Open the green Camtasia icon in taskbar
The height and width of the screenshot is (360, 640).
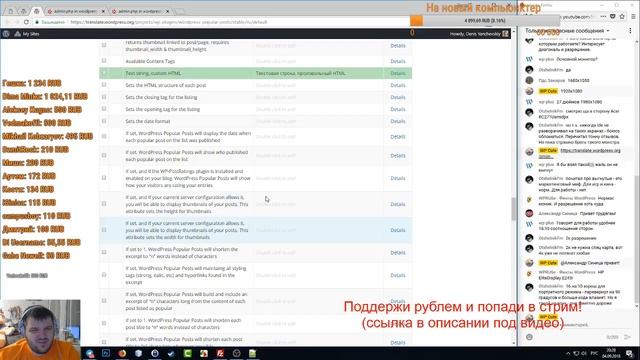coord(187,353)
